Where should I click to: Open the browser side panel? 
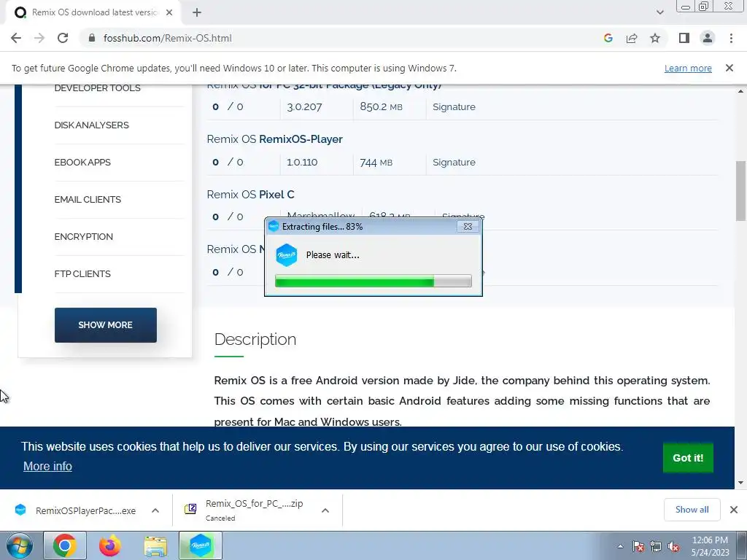click(x=684, y=38)
